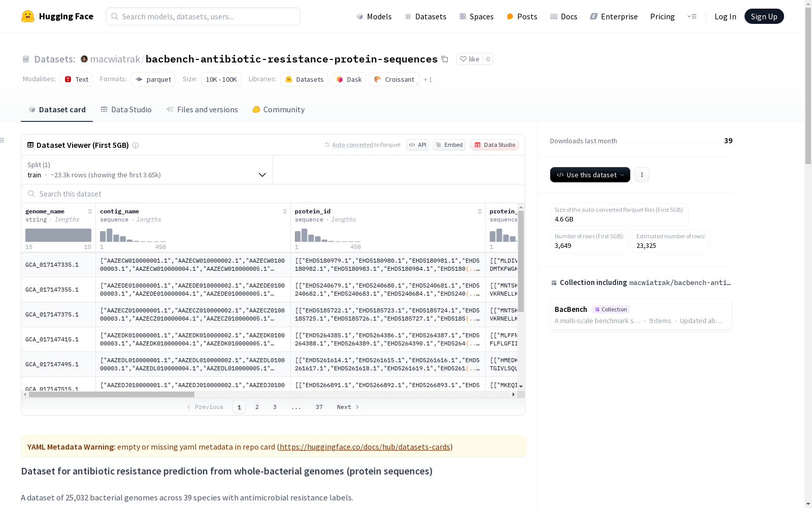Go to Spaces
This screenshot has width=812, height=508.
pos(477,16)
